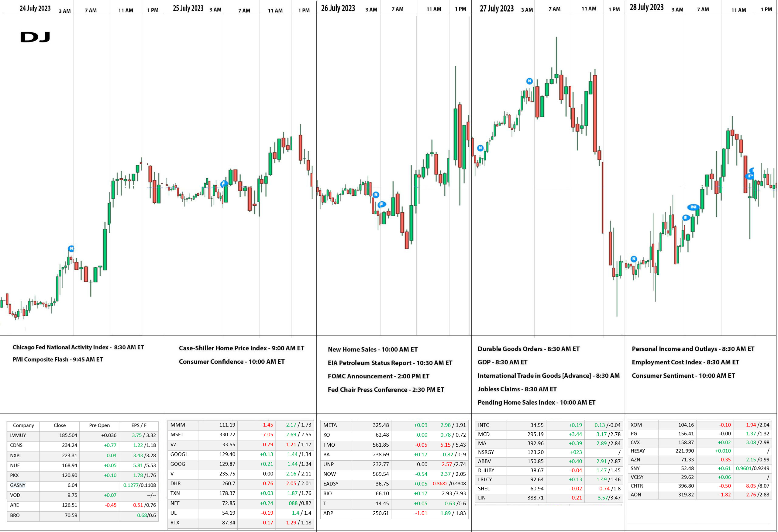This screenshot has height=532, width=778.
Task: Open the P marker on 28 July chart
Action: click(x=750, y=176)
